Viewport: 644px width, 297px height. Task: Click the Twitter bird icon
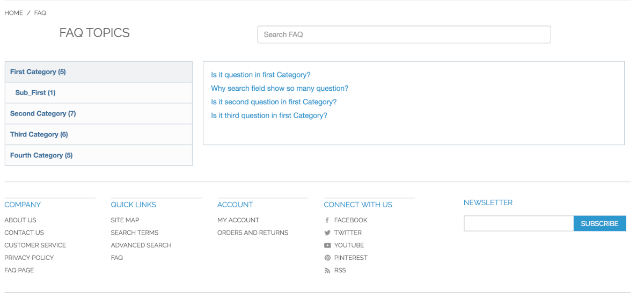click(x=327, y=233)
